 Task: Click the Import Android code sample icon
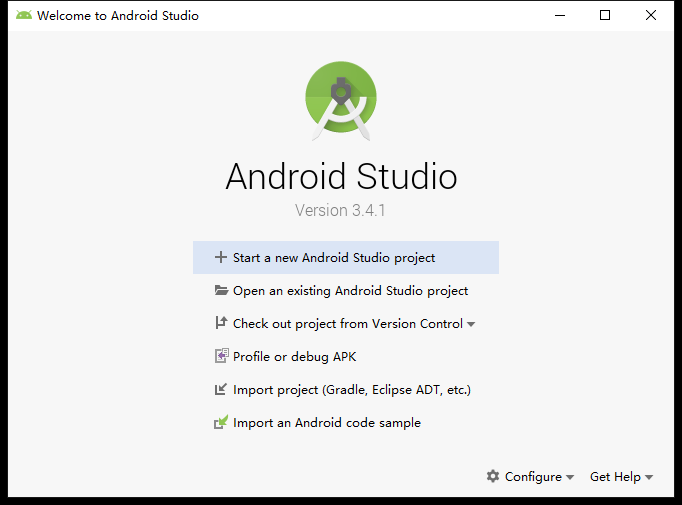click(x=221, y=422)
